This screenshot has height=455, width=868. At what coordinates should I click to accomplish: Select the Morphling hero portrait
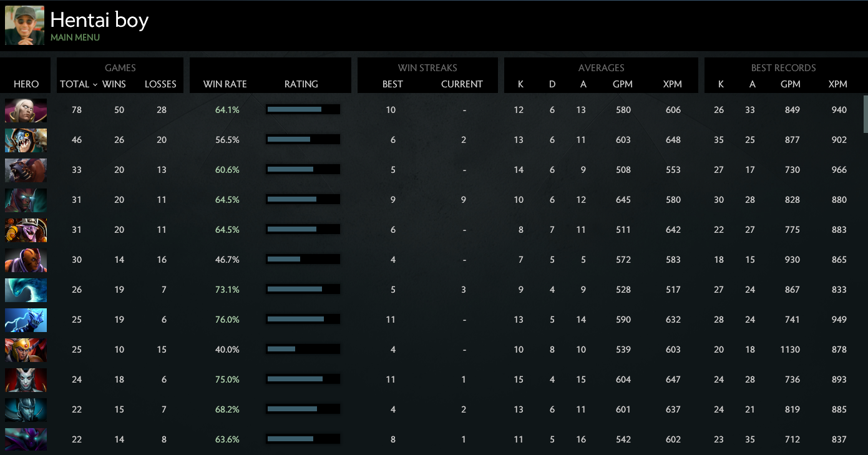(x=25, y=290)
